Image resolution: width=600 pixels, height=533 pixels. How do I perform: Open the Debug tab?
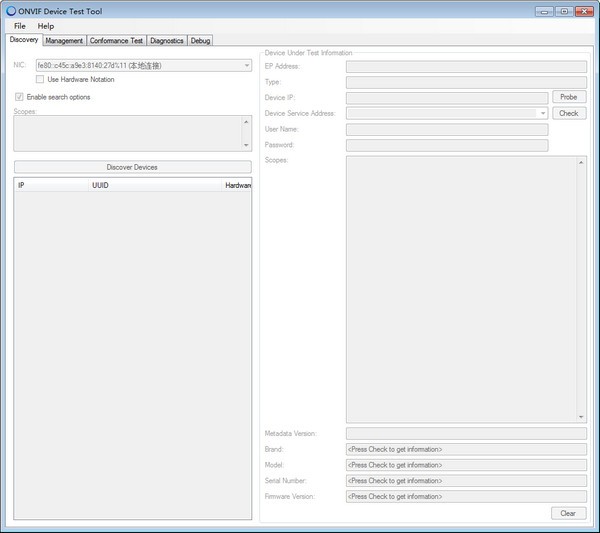coord(200,41)
